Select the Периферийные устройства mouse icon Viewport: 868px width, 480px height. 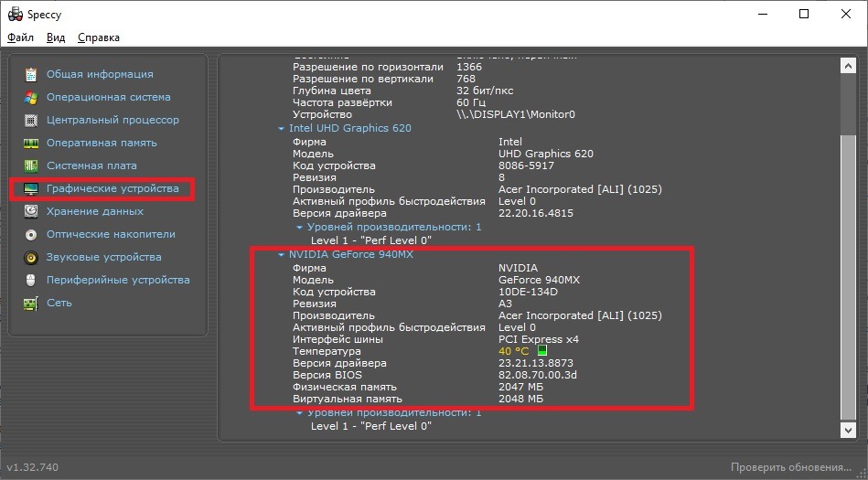[31, 280]
